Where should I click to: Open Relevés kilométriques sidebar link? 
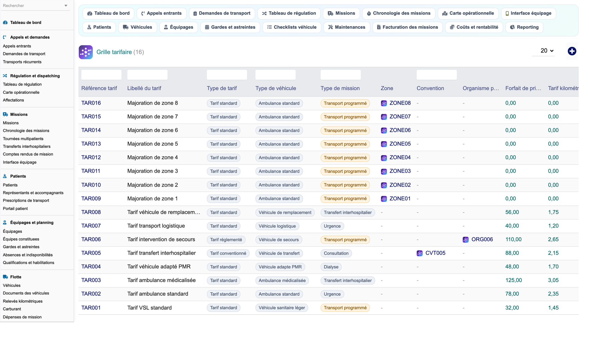tap(23, 301)
